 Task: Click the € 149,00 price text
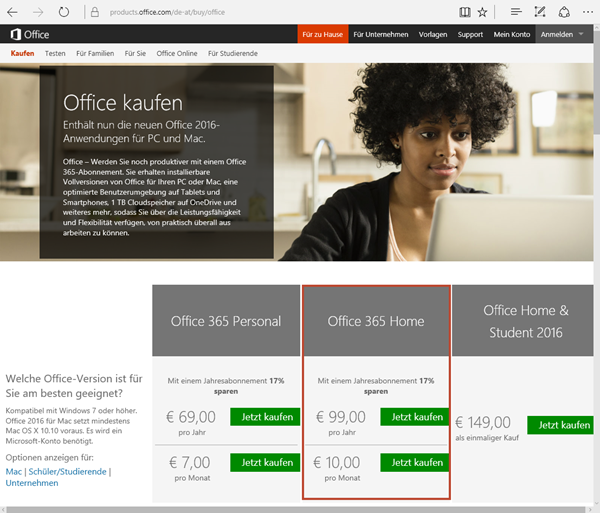pyautogui.click(x=483, y=423)
